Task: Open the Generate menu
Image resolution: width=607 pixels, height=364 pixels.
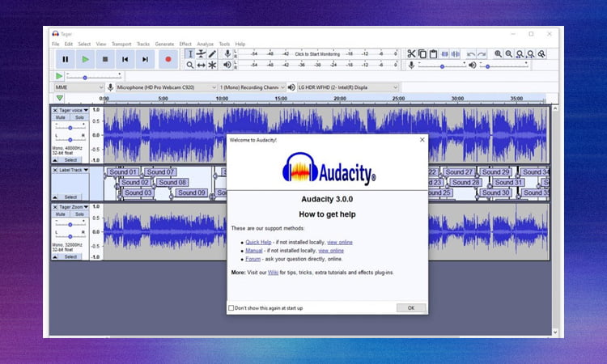Action: pyautogui.click(x=164, y=44)
